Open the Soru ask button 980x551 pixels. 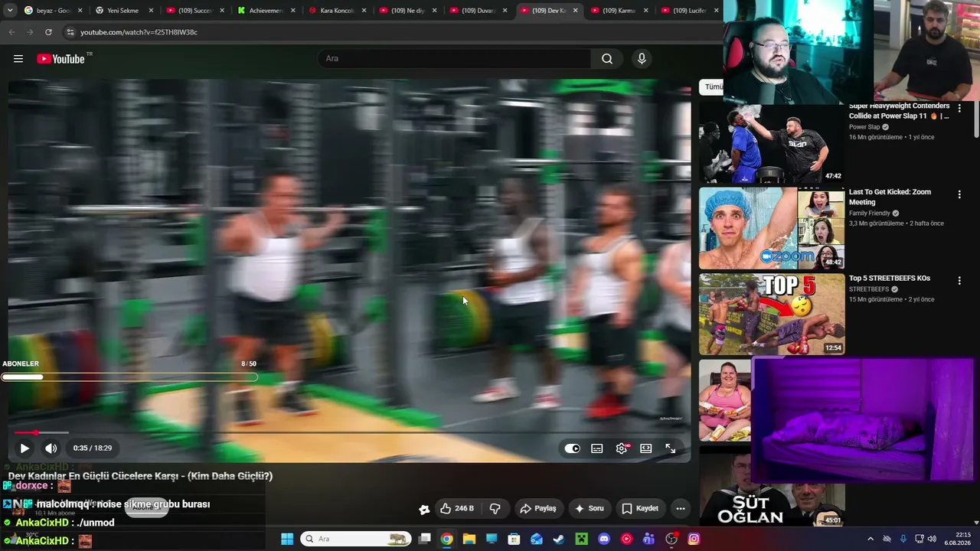(590, 508)
